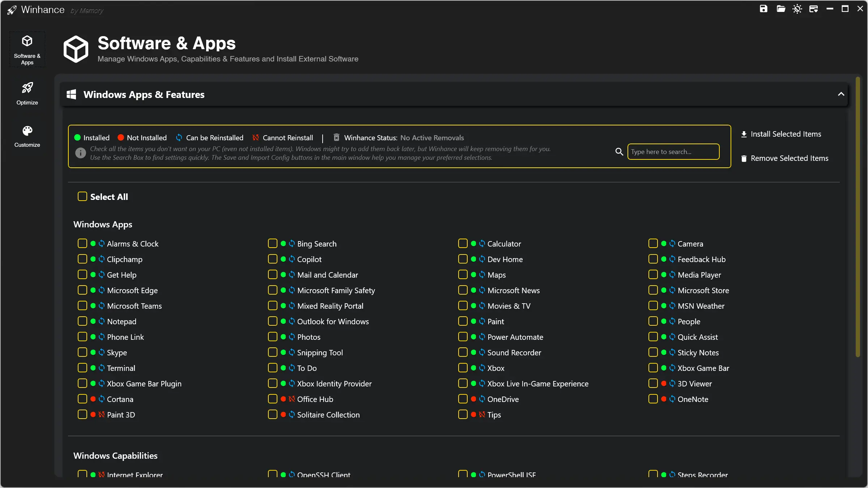Screen dimensions: 868x488
Task: Check the Xbox Game Bar checkbox
Action: coord(653,368)
